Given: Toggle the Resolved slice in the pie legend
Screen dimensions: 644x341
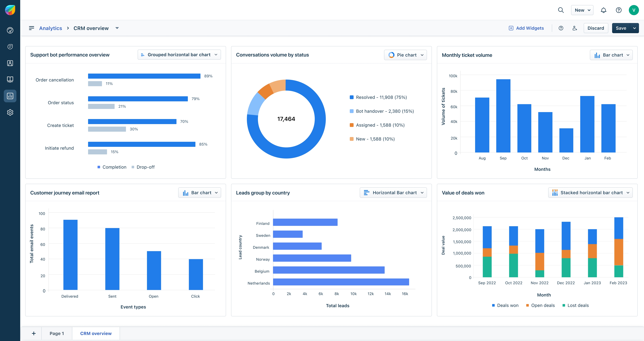Looking at the screenshot, I should (x=379, y=97).
